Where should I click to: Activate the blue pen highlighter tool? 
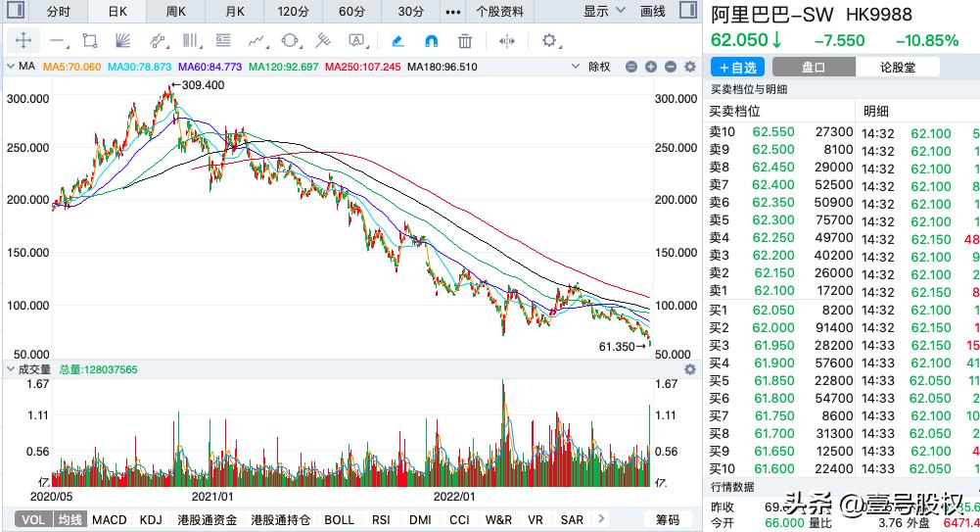(x=397, y=41)
